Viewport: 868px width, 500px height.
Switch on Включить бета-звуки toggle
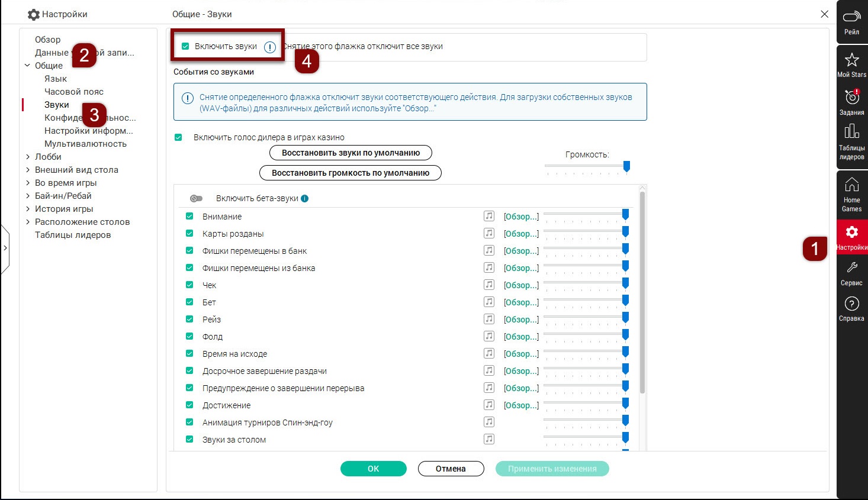click(x=196, y=199)
